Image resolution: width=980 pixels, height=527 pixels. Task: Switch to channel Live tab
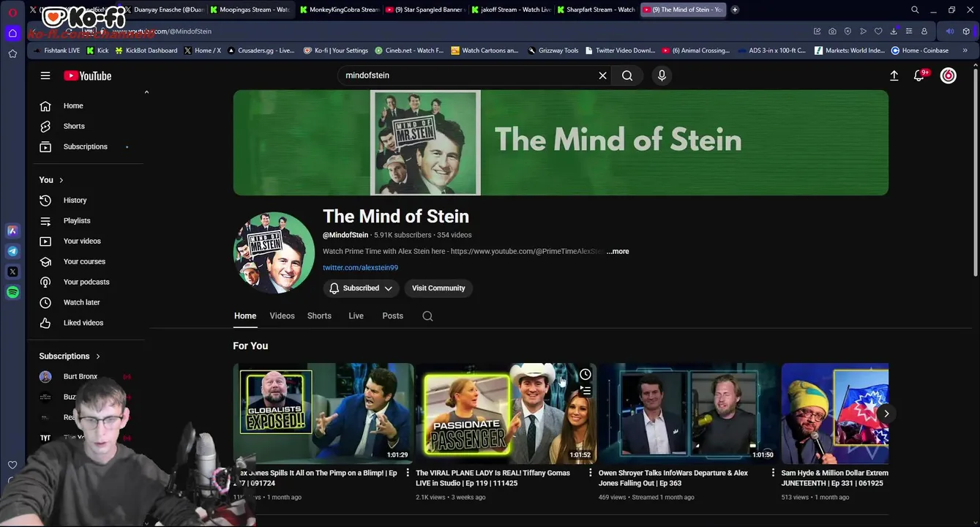[356, 316]
